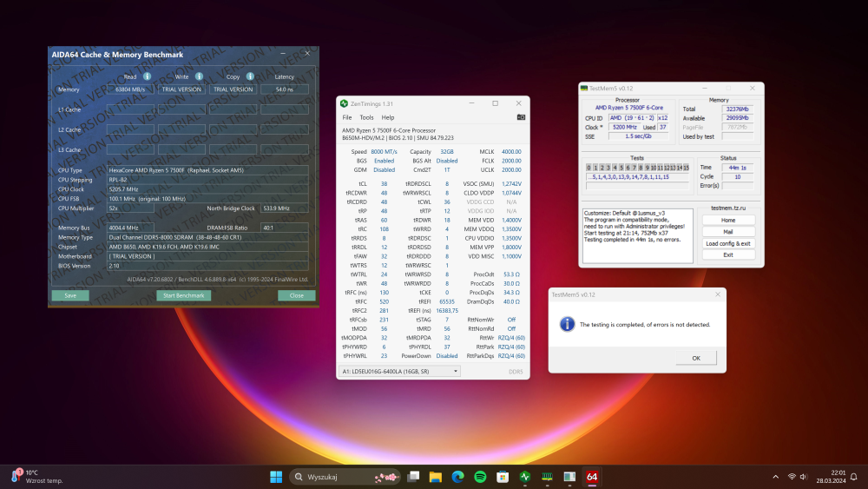Click Load config & exit in TestMem5
The height and width of the screenshot is (489, 868).
click(728, 243)
